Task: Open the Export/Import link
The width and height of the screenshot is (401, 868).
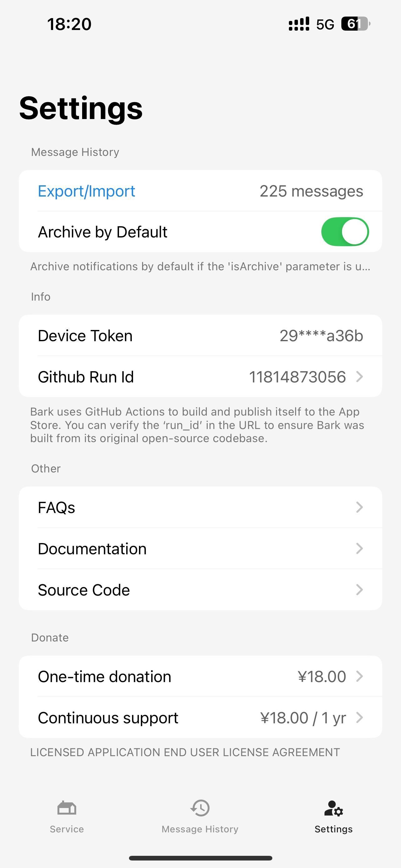Action: coord(87,191)
